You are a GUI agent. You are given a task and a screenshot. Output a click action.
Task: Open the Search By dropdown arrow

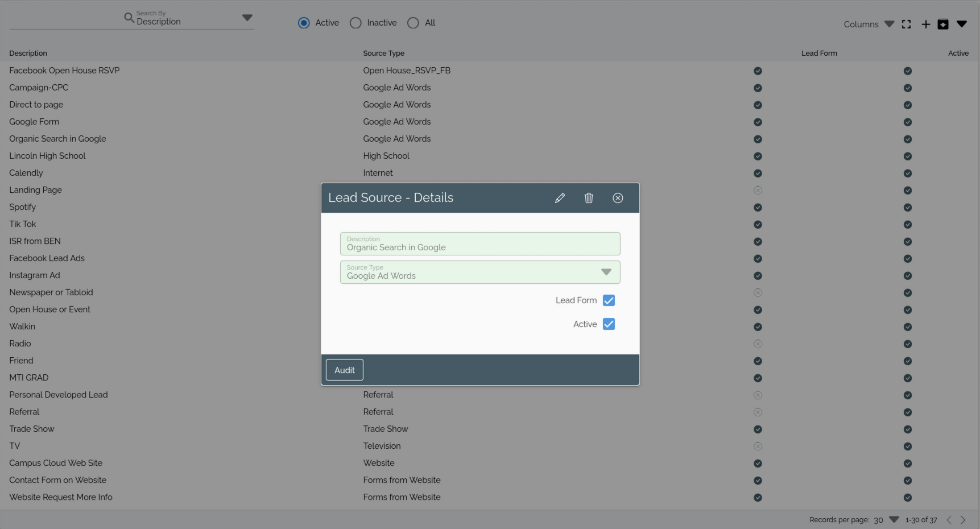pos(247,18)
